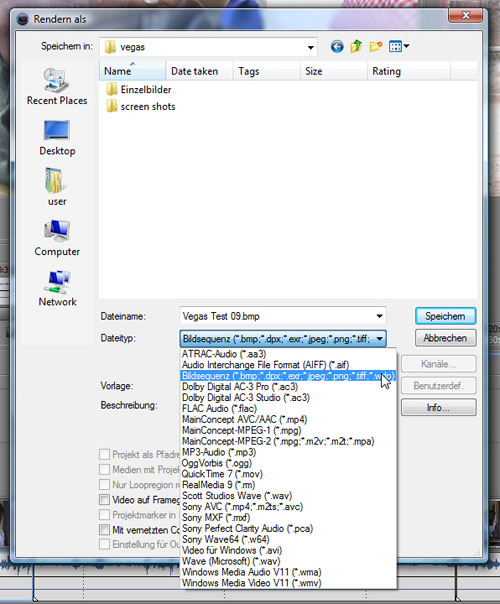
Task: Open Recent Places shortcut
Action: (x=57, y=87)
